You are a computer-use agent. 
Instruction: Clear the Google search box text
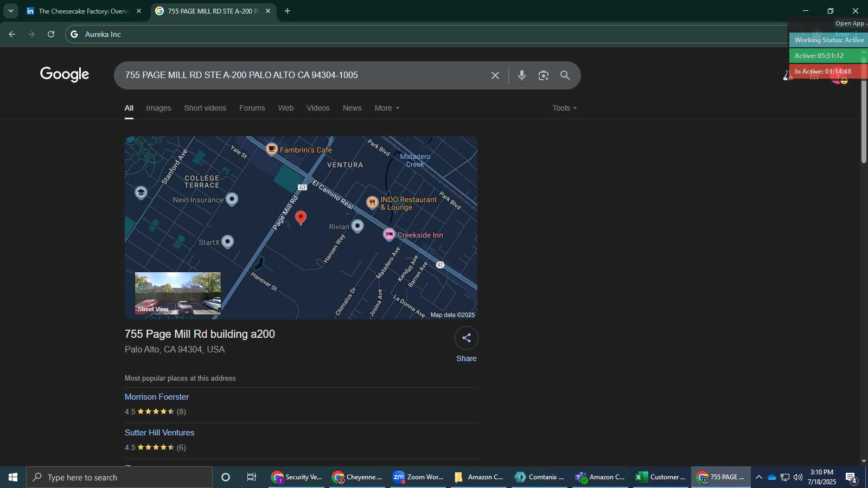coord(495,75)
